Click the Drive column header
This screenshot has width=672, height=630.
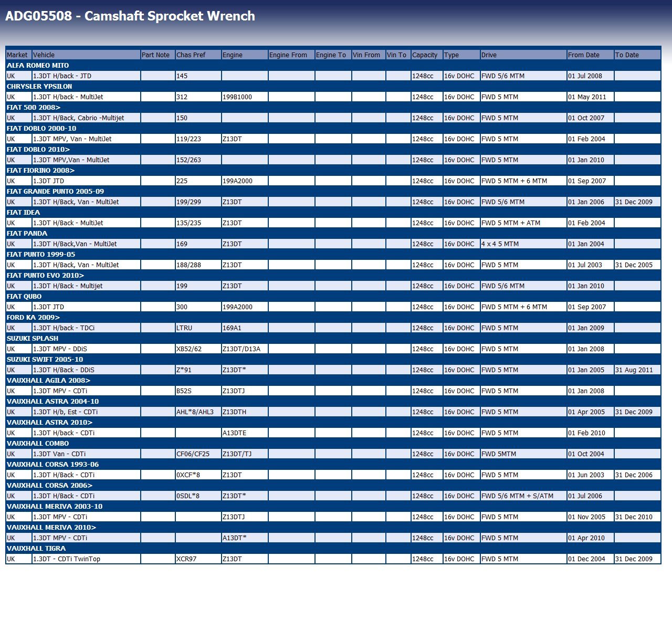point(523,55)
